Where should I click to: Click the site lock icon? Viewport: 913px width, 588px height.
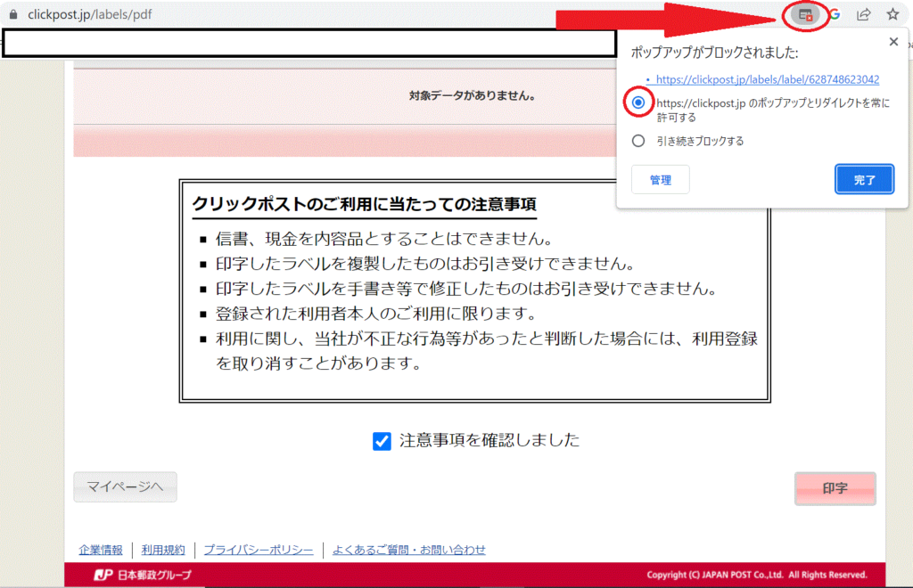[13, 14]
